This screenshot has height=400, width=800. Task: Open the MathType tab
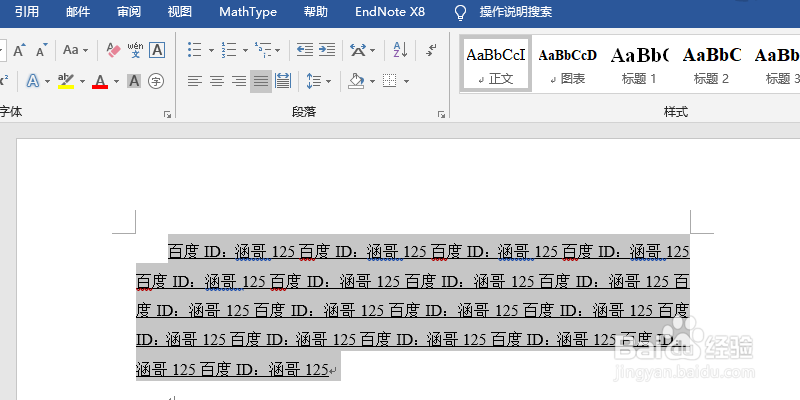(248, 12)
